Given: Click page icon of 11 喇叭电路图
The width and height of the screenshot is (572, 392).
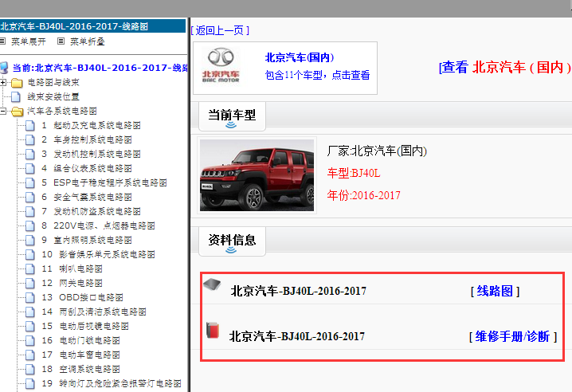Looking at the screenshot, I should (30, 269).
